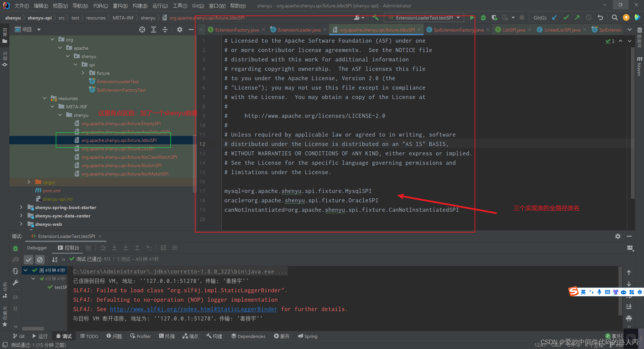The height and width of the screenshot is (349, 644).
Task: Click Step Over in the debugger toolbar
Action: (103, 248)
